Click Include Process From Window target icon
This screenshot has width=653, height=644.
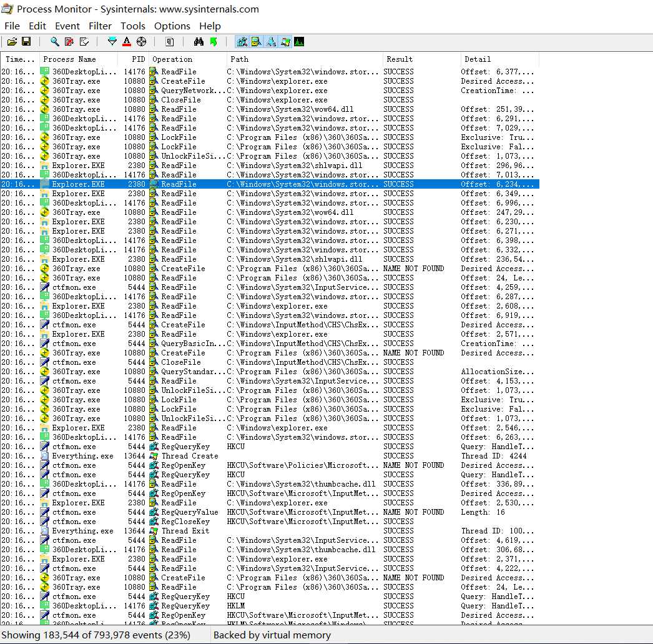[142, 42]
